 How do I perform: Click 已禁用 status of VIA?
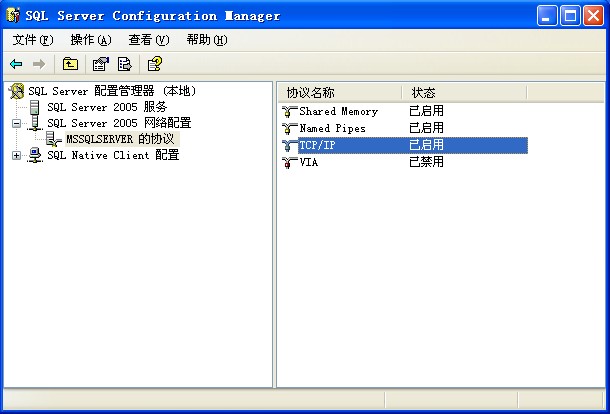426,162
